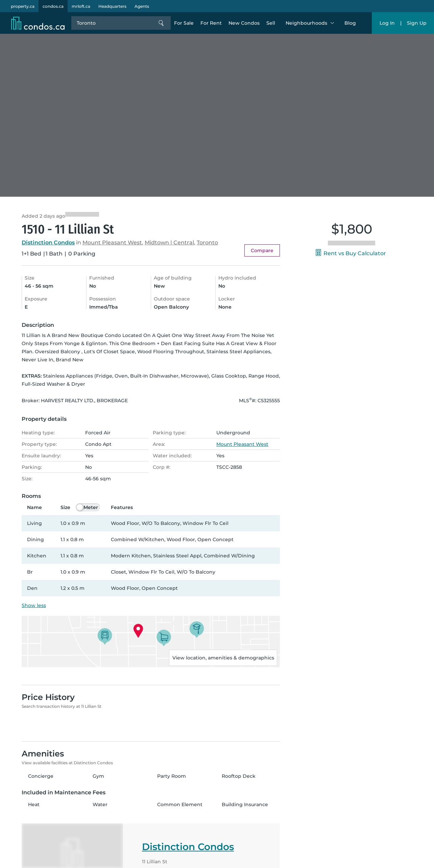Click the calculator icon beside Rent vs Buy
Image resolution: width=434 pixels, height=868 pixels.
pos(318,253)
